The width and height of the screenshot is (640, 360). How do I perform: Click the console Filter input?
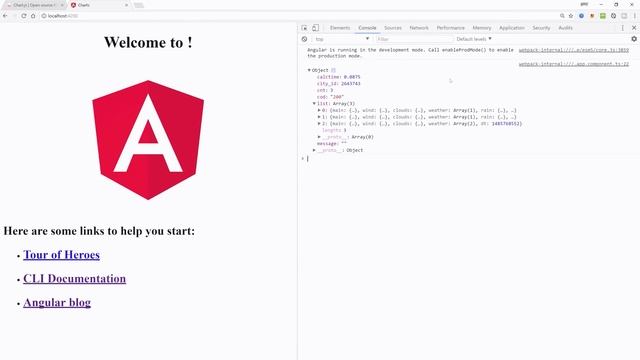[x=414, y=39]
